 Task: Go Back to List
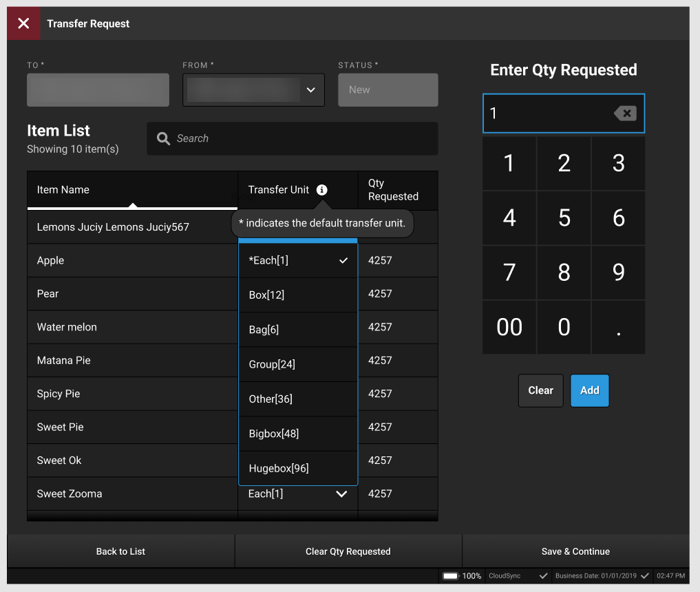[120, 551]
